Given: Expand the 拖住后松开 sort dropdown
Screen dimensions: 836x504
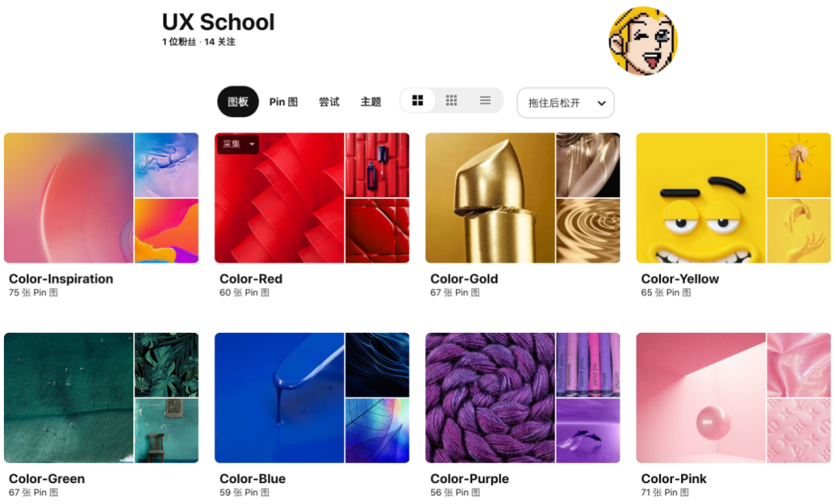Looking at the screenshot, I should click(x=565, y=103).
